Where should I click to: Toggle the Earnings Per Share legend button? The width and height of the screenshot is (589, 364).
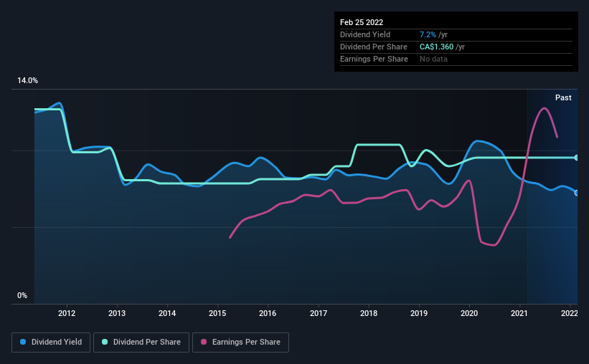(241, 343)
